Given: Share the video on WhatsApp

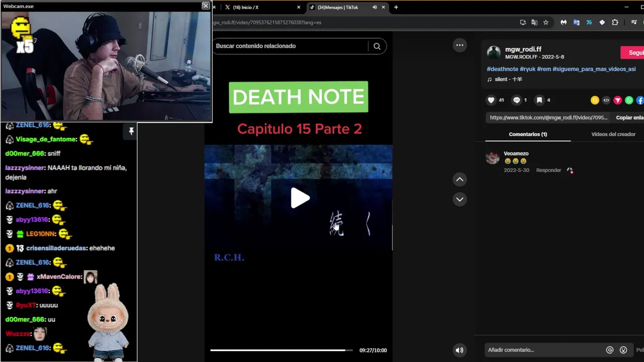Looking at the screenshot, I should point(629,101).
